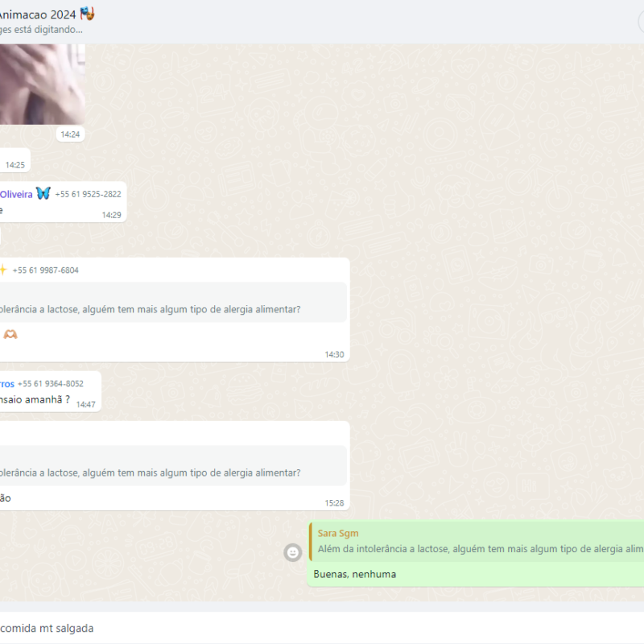This screenshot has width=644, height=644.
Task: Click 'Buenas, nenhuma' message text
Action: tap(355, 574)
